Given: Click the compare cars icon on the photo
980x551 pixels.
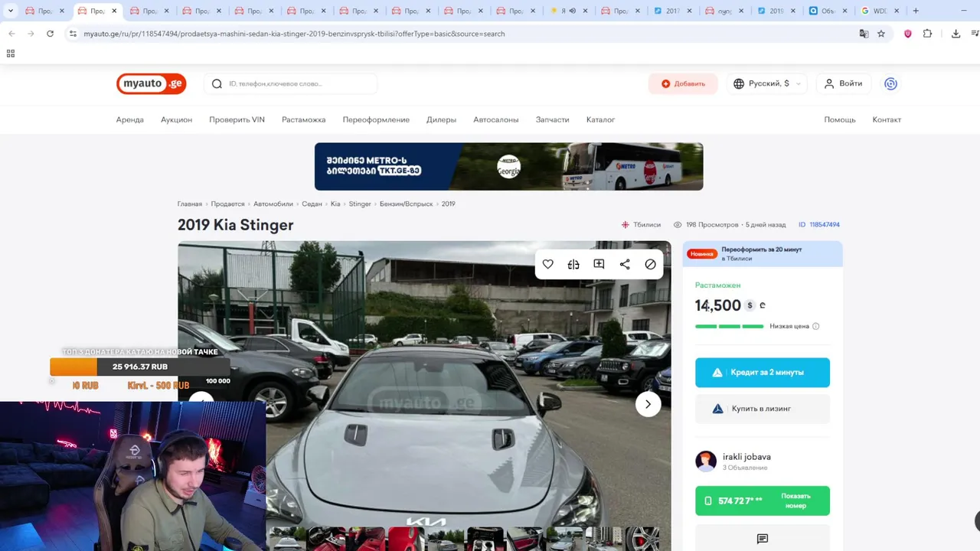Looking at the screenshot, I should (573, 264).
